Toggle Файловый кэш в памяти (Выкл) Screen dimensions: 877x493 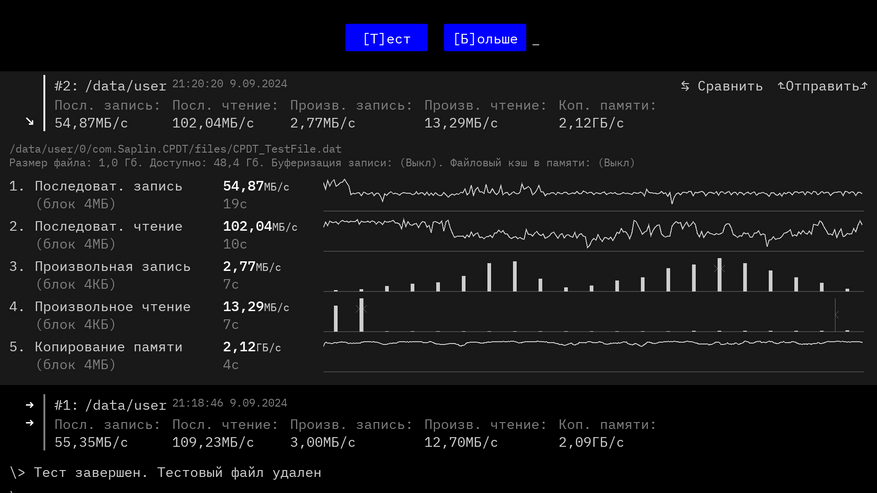tap(543, 163)
